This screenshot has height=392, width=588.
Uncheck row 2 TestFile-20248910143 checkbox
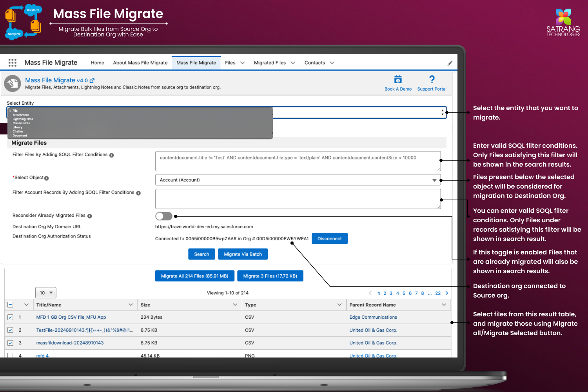11,330
